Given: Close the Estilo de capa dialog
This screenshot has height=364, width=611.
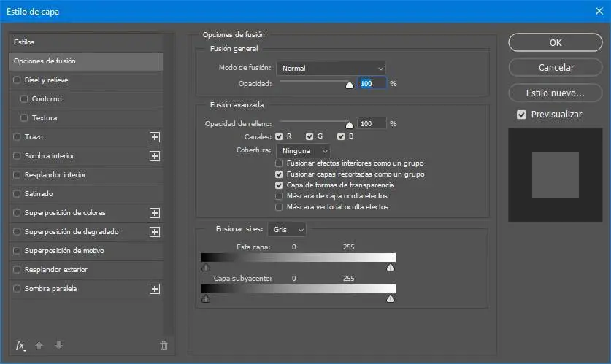Looking at the screenshot, I should tap(599, 11).
